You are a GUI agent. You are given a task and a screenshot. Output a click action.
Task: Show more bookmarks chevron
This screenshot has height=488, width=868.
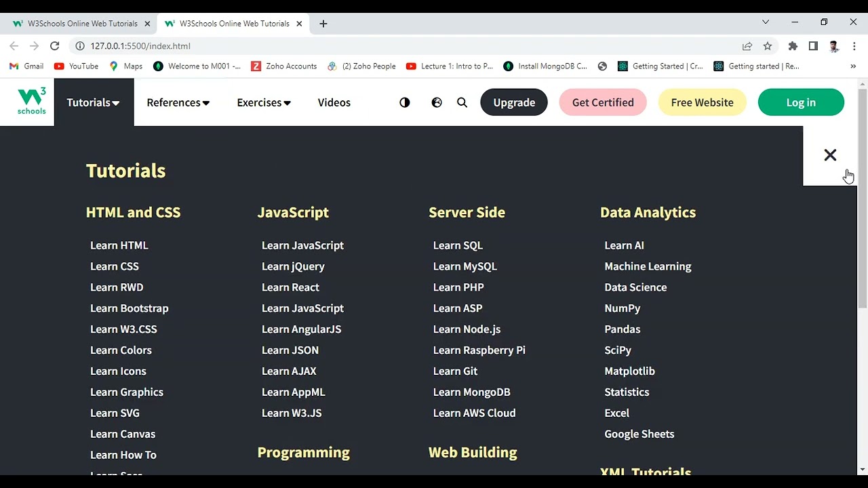(853, 66)
